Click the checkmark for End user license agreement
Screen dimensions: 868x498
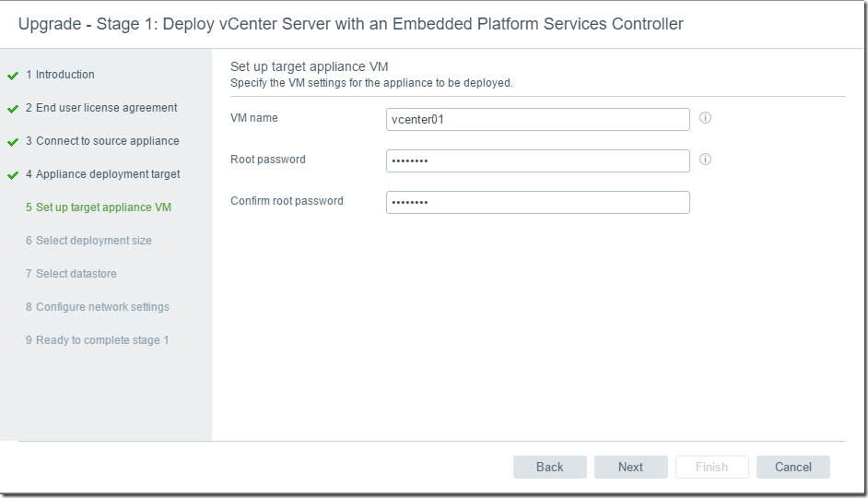[x=13, y=109]
